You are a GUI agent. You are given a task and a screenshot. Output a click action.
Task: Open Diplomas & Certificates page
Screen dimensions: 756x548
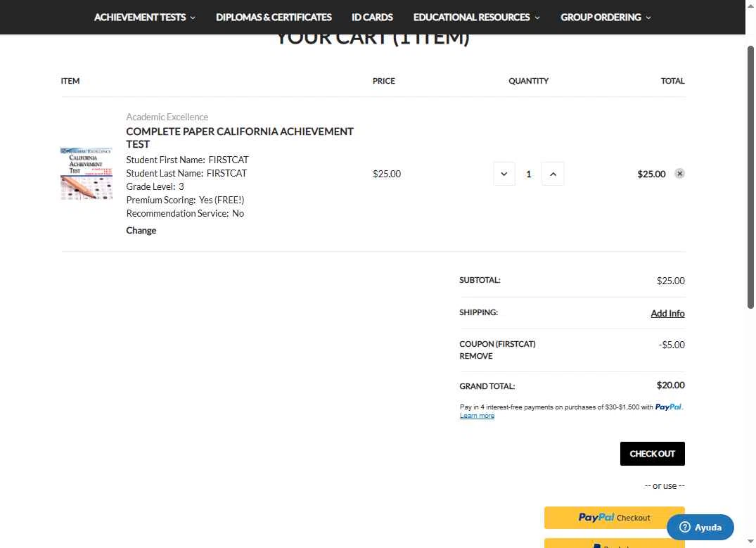(274, 18)
